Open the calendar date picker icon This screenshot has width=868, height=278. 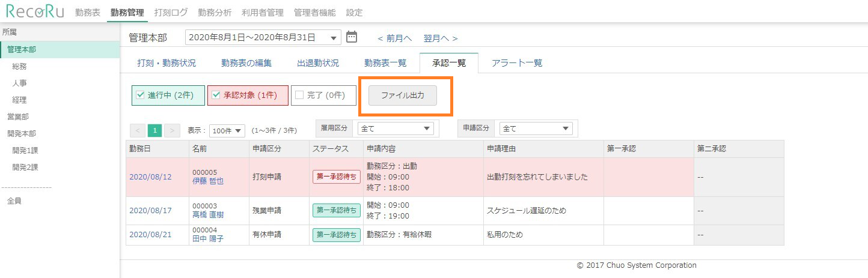click(352, 37)
